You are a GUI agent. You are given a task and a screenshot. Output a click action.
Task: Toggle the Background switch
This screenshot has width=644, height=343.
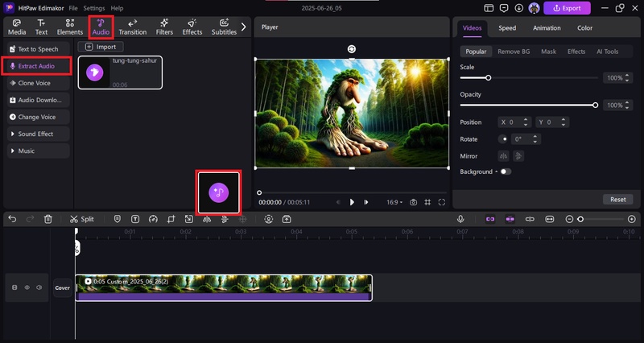tap(506, 171)
